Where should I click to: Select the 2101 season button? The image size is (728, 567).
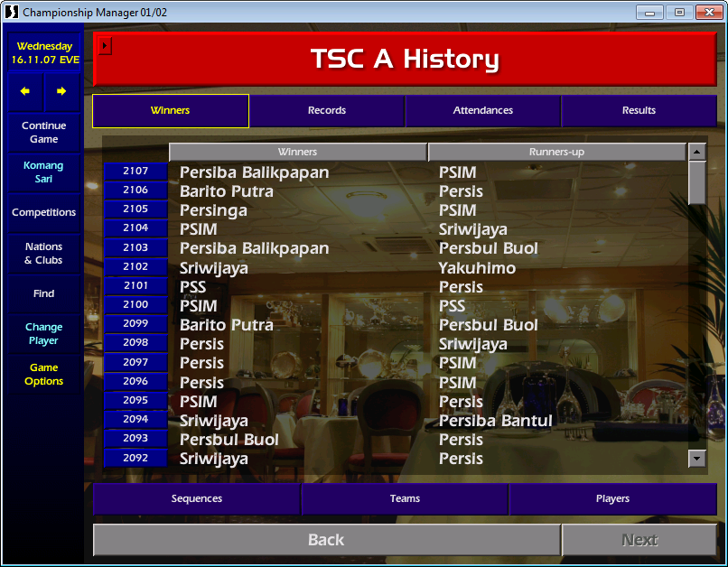[135, 286]
